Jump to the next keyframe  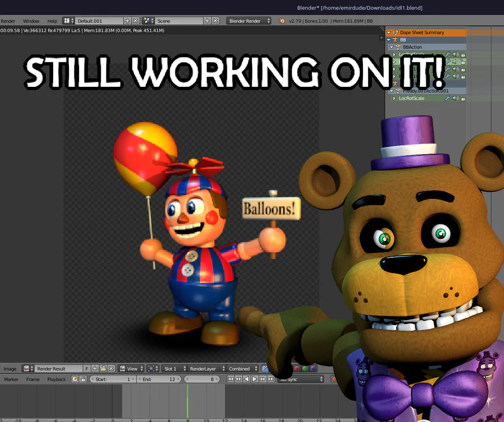click(x=263, y=379)
